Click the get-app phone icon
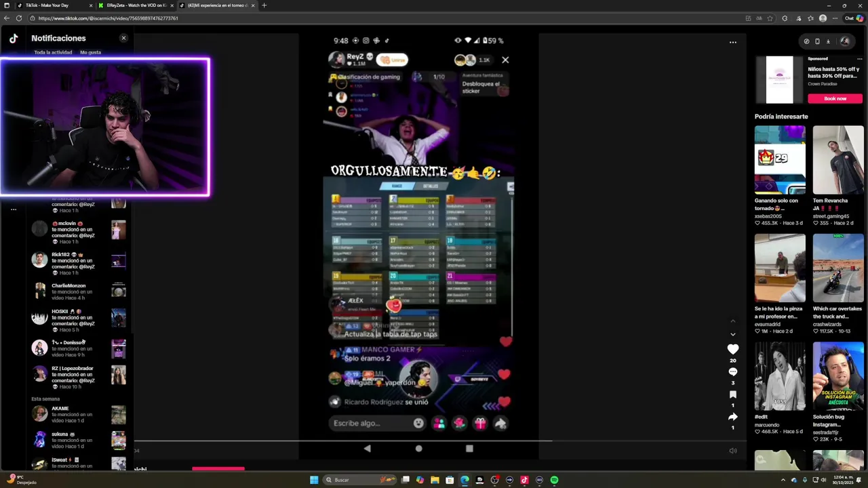Viewport: 868px width, 488px height. click(817, 41)
